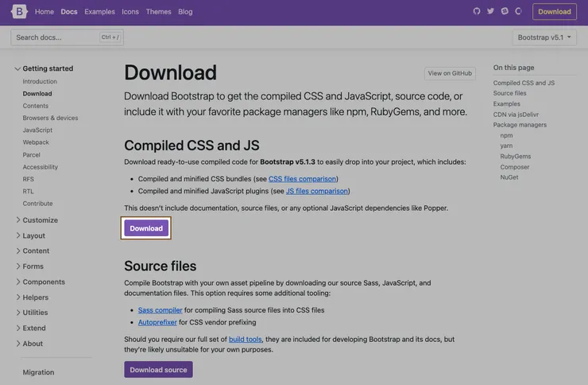Image resolution: width=588 pixels, height=385 pixels.
Task: Expand the Helpers sidebar section
Action: pyautogui.click(x=33, y=297)
